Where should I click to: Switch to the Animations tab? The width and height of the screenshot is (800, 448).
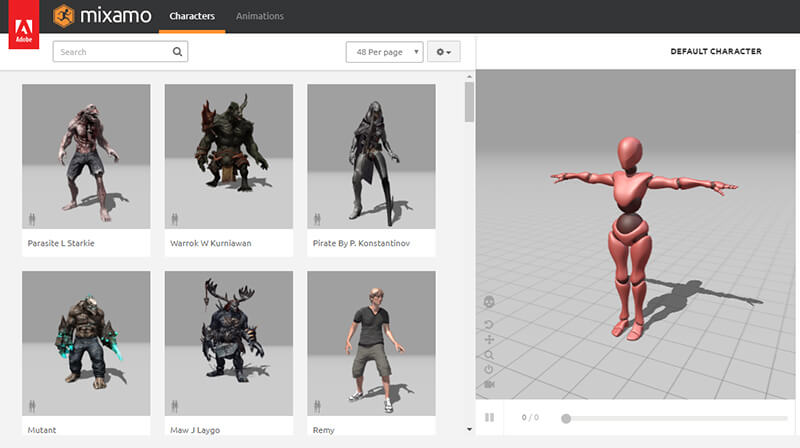tap(260, 16)
